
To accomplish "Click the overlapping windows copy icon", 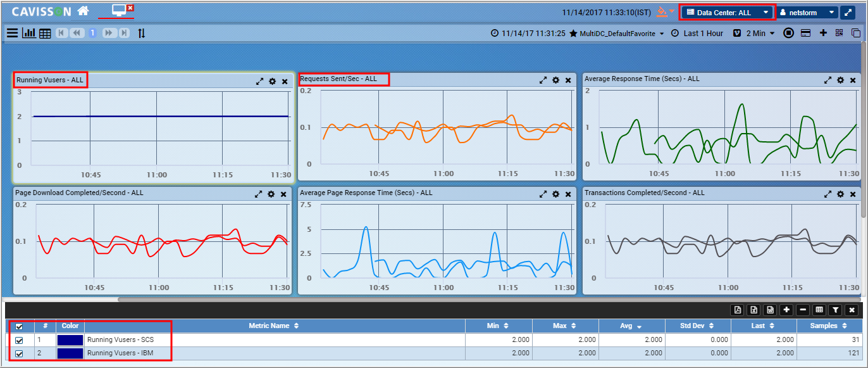I will (856, 34).
